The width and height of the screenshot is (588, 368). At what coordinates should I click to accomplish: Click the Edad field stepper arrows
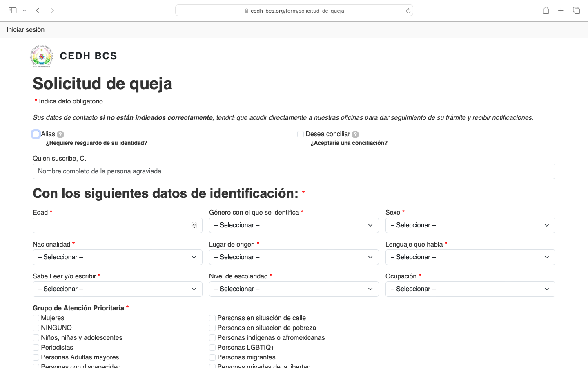coord(194,225)
